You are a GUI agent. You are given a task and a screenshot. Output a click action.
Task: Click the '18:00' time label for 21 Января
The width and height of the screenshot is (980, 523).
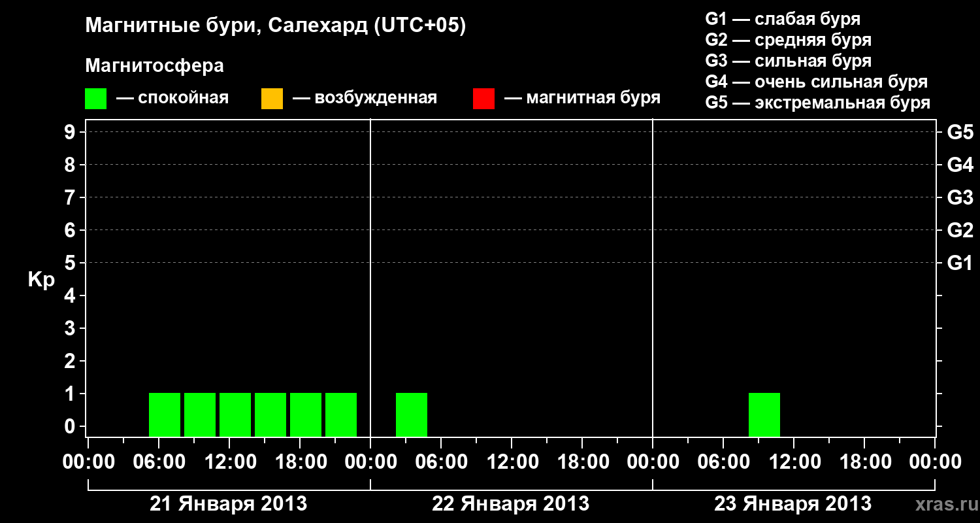(x=300, y=462)
